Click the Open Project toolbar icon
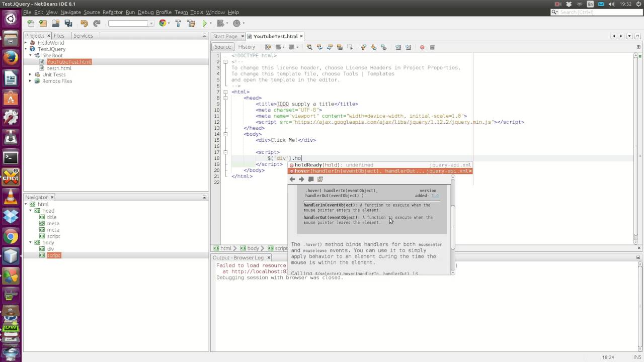This screenshot has width=644, height=362. click(56, 23)
